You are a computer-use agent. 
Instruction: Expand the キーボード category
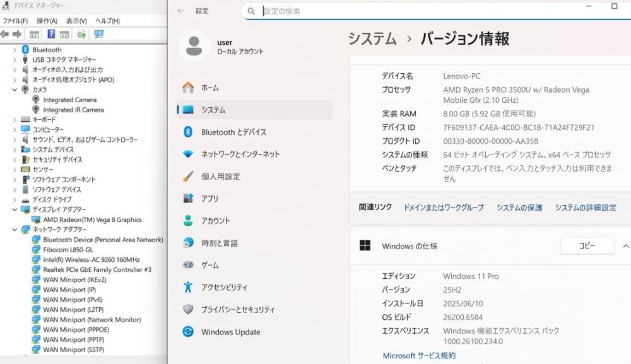click(x=15, y=119)
